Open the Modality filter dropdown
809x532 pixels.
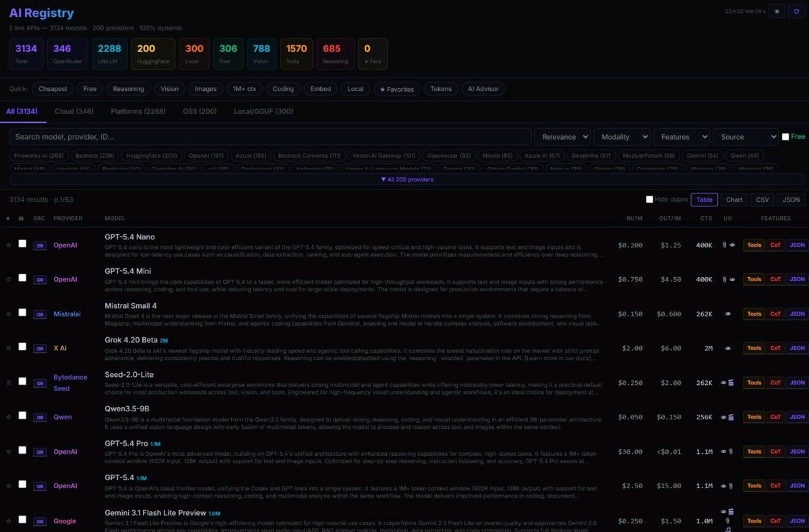(x=622, y=137)
